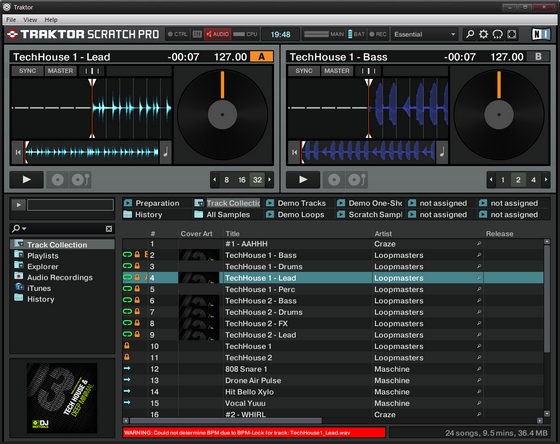Screen dimensions: 560x444
Task: Enable absolute timecode mode on Deck B
Action: pyautogui.click(x=334, y=180)
